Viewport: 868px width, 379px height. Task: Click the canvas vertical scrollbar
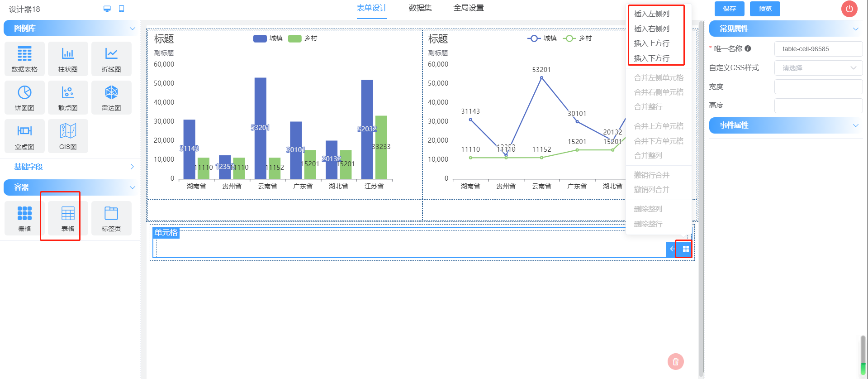coord(701,199)
